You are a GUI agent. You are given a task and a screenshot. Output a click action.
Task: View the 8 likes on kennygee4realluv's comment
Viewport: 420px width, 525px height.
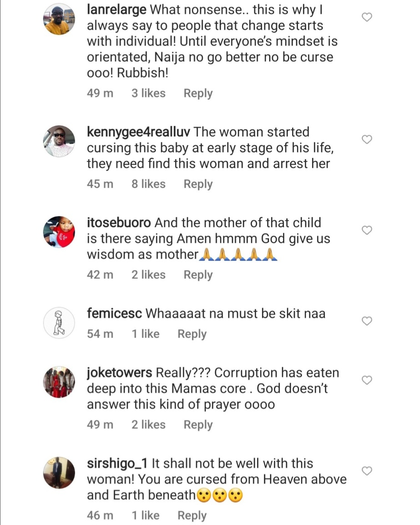tap(148, 184)
